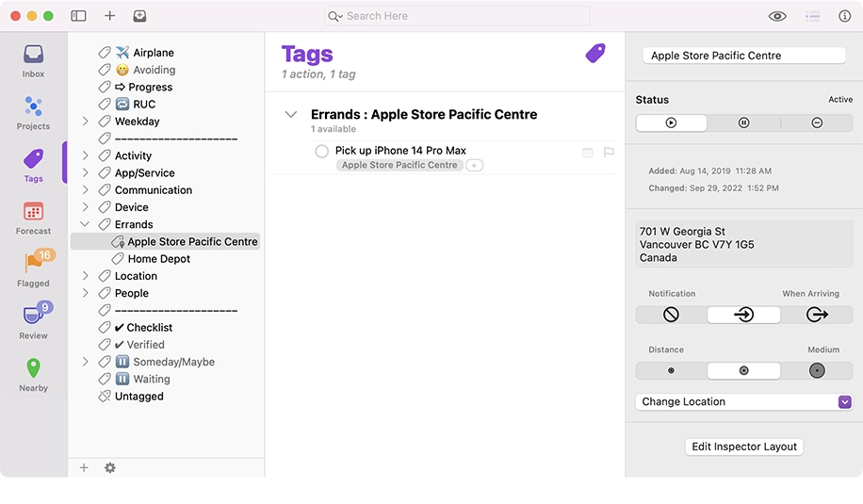
Task: Switch to the Projects perspective
Action: [33, 113]
